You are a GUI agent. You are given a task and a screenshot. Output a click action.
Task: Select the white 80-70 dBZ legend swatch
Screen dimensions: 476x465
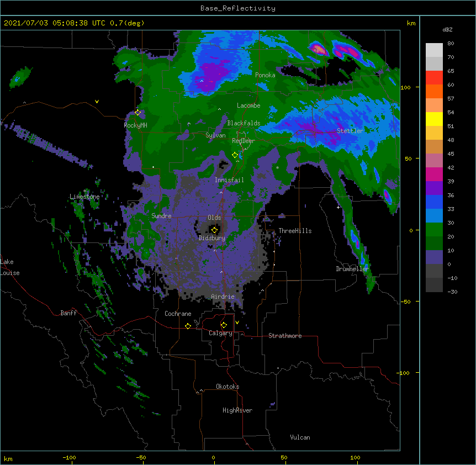(434, 50)
